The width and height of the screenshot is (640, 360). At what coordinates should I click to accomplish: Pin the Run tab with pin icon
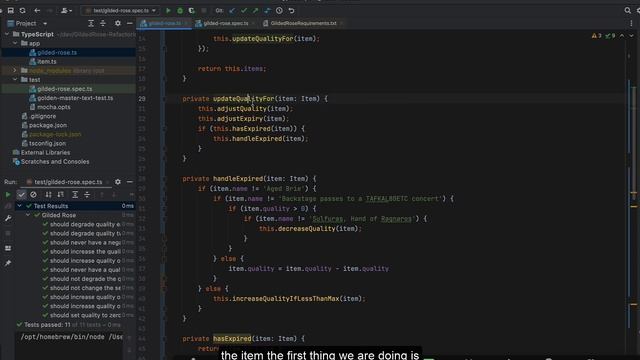(8, 263)
